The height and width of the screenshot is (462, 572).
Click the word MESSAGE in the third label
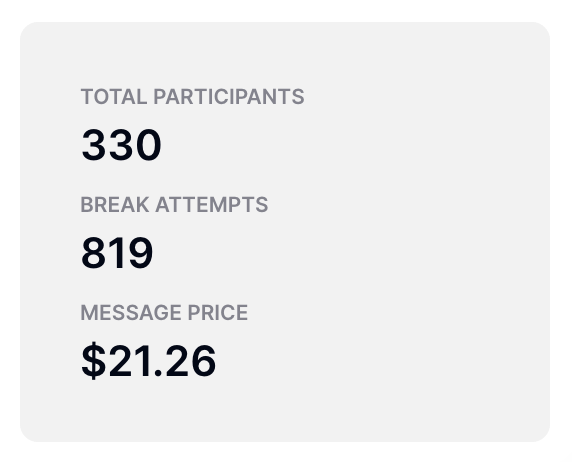pos(131,312)
